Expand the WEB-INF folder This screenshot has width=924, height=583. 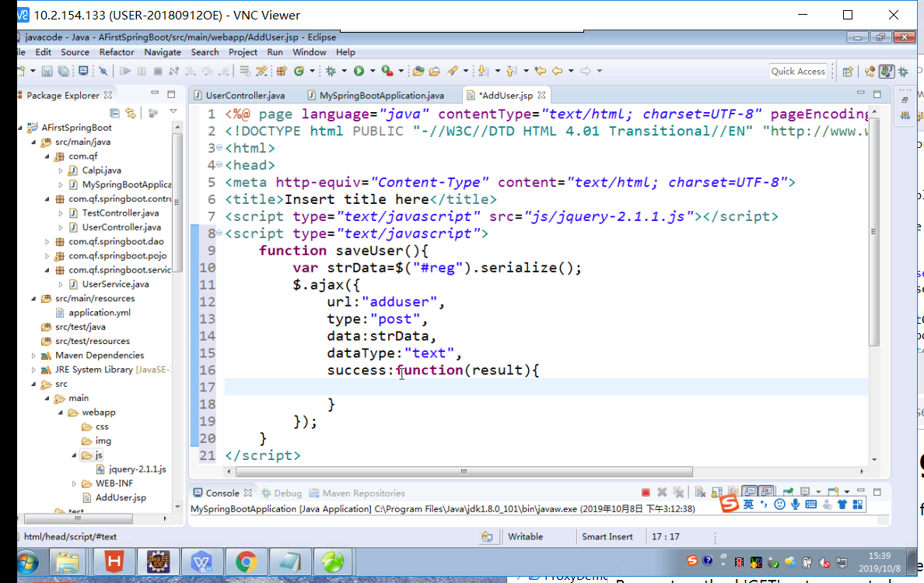[x=74, y=483]
